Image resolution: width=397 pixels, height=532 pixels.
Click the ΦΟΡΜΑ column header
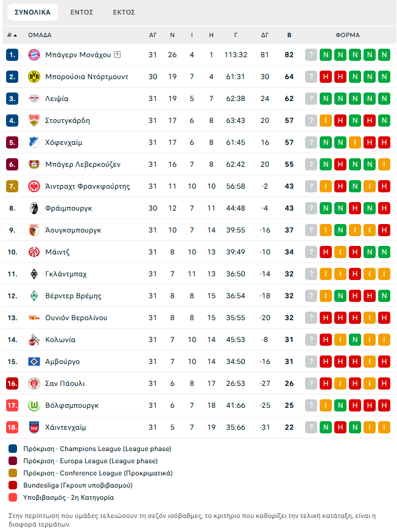[x=348, y=35]
